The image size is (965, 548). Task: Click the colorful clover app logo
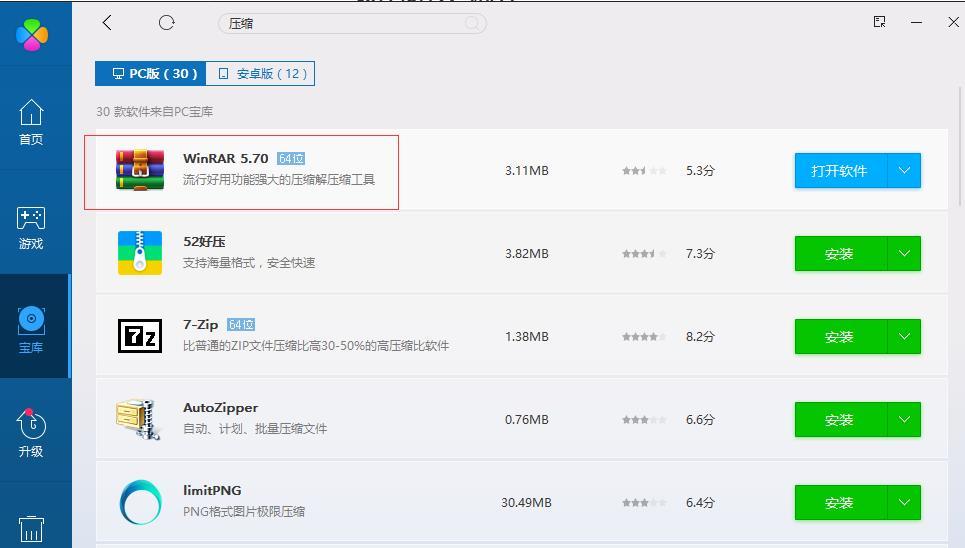32,34
